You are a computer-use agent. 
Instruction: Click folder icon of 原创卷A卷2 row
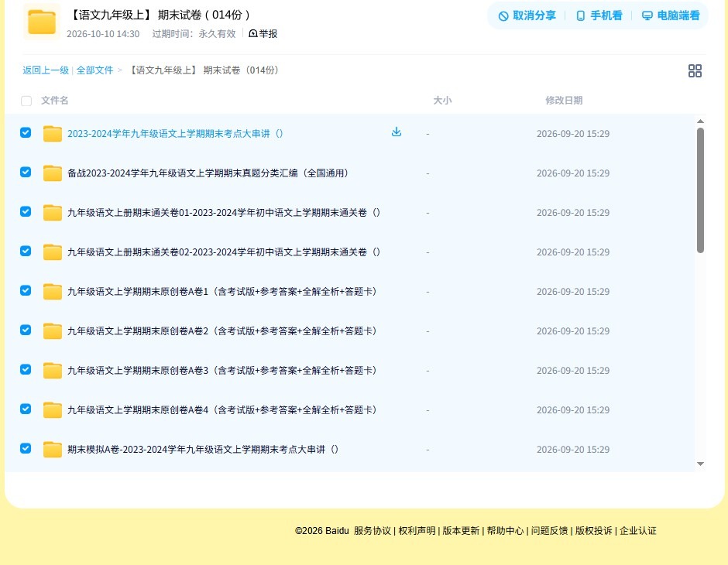click(53, 330)
